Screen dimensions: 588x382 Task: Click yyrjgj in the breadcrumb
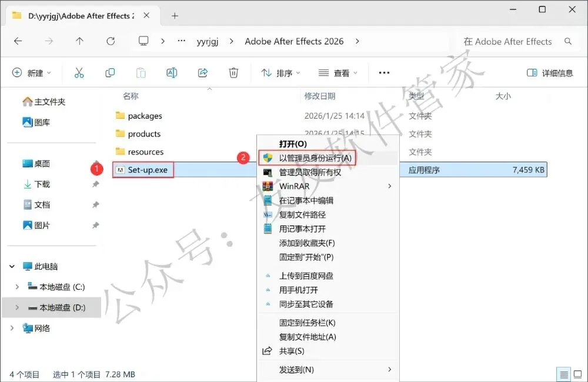[208, 41]
